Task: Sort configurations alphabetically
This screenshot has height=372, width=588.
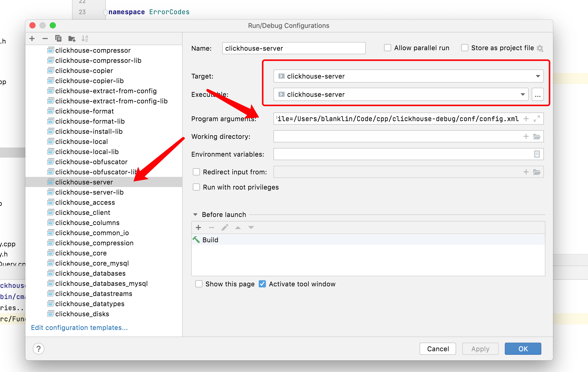Action: (85, 39)
